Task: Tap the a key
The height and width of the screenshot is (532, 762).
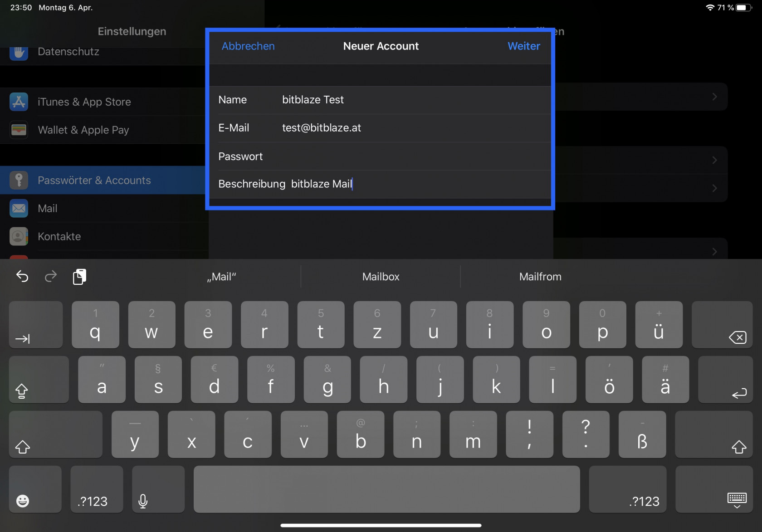Action: tap(102, 380)
